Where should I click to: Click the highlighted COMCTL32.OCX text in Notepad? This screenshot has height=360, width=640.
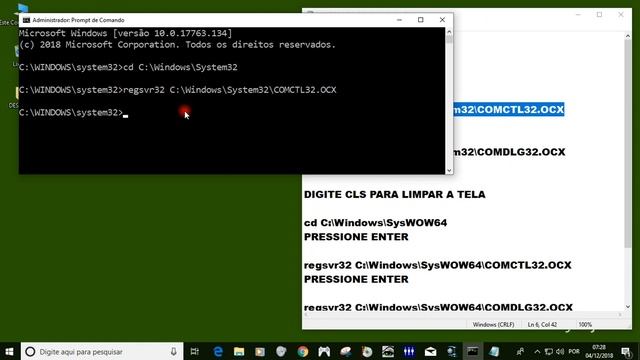[x=509, y=109]
